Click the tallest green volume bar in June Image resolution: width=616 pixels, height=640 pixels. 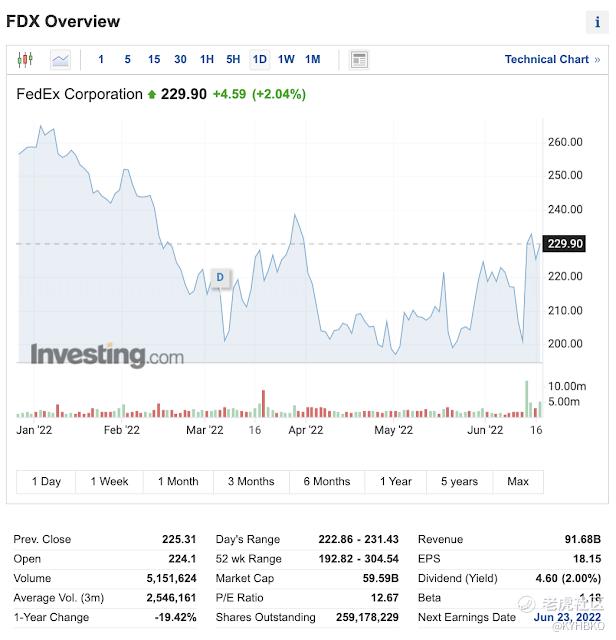point(525,398)
